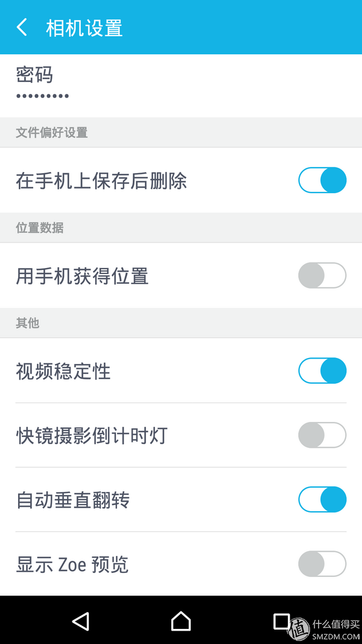Enable 显示 Zoe 预览 switch
The height and width of the screenshot is (644, 362).
[x=322, y=564]
